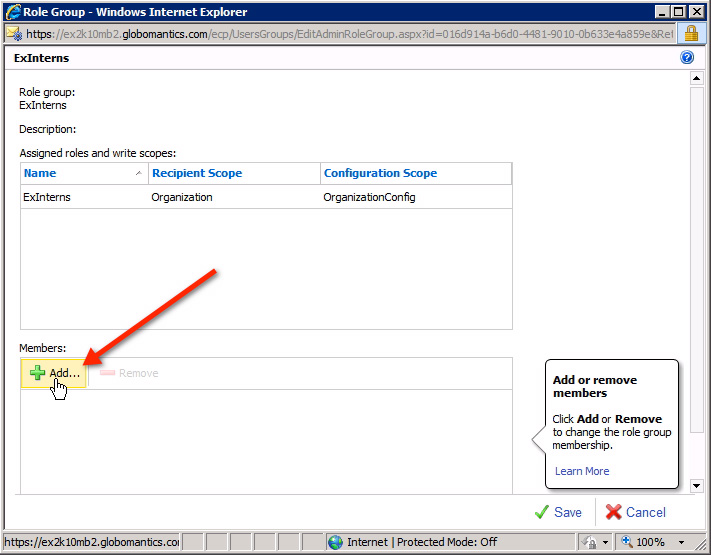Click the security lock icon in address bar

pyautogui.click(x=691, y=34)
